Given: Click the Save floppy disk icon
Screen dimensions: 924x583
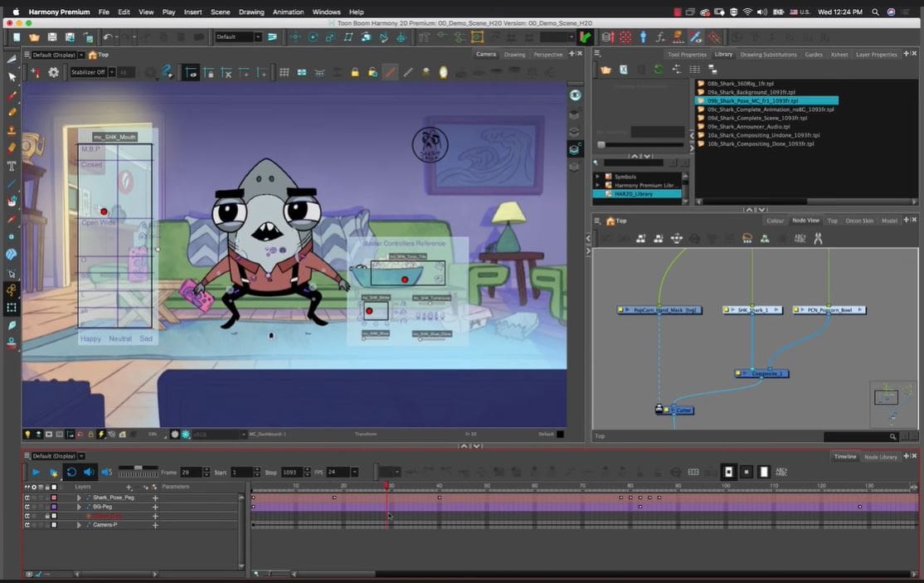Looking at the screenshot, I should [52, 37].
